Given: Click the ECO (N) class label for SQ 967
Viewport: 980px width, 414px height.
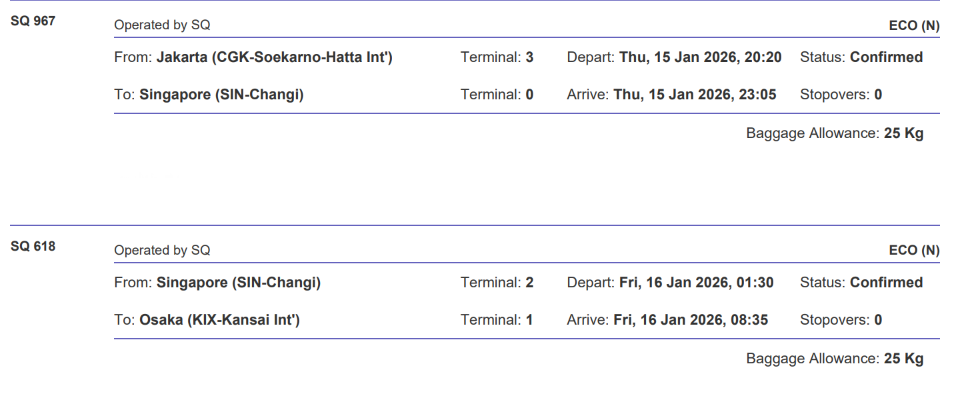Looking at the screenshot, I should [914, 26].
